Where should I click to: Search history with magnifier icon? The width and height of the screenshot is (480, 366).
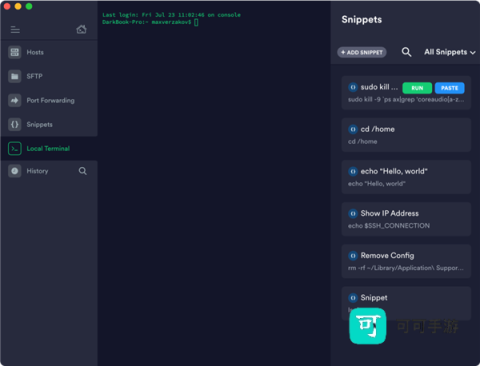(x=83, y=171)
